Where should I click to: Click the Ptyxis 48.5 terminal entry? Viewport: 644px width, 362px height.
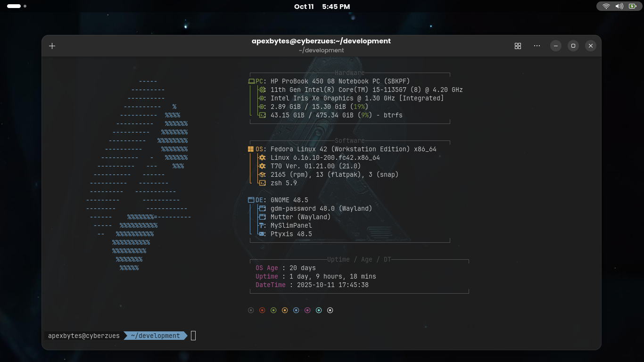(x=291, y=234)
